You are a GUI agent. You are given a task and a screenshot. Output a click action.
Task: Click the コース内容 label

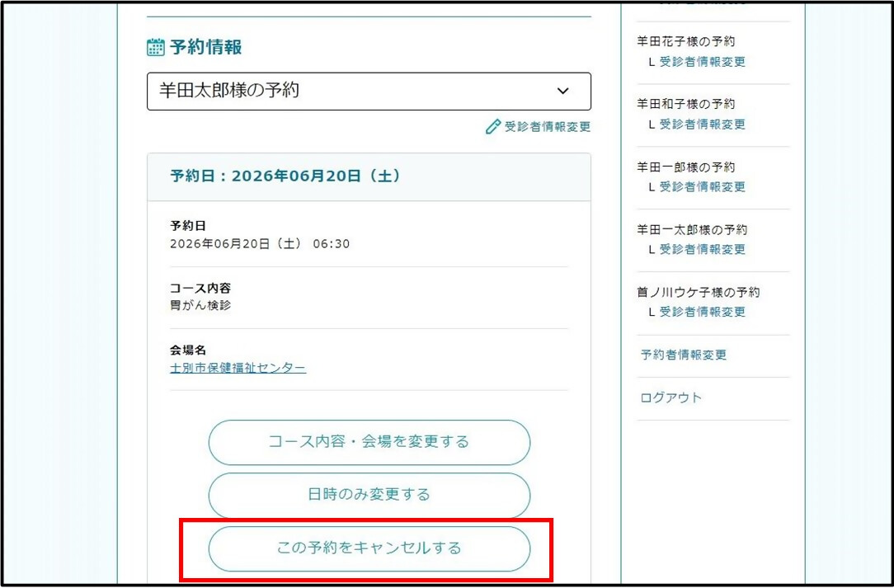(x=200, y=288)
